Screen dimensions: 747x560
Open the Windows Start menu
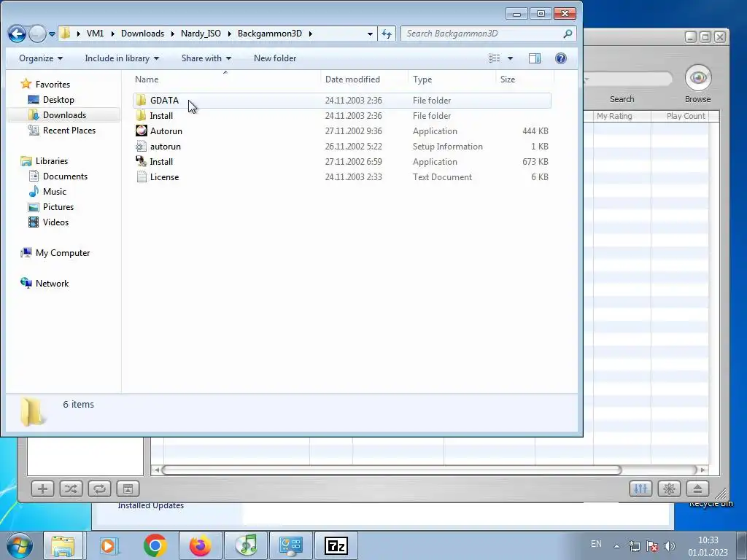pyautogui.click(x=19, y=545)
